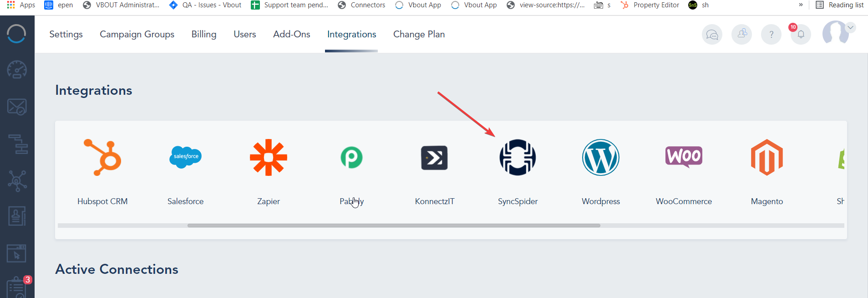Image resolution: width=868 pixels, height=298 pixels.
Task: Open the contacts list sidebar icon
Action: tap(17, 216)
